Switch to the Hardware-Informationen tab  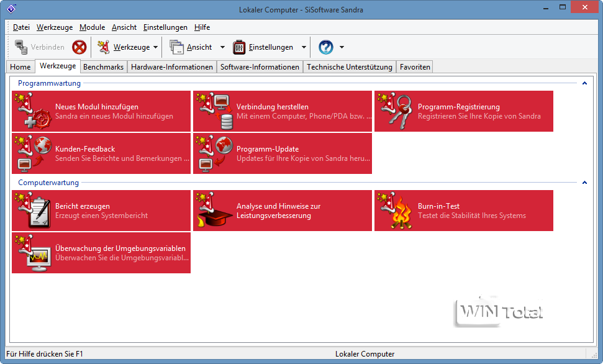(x=172, y=67)
